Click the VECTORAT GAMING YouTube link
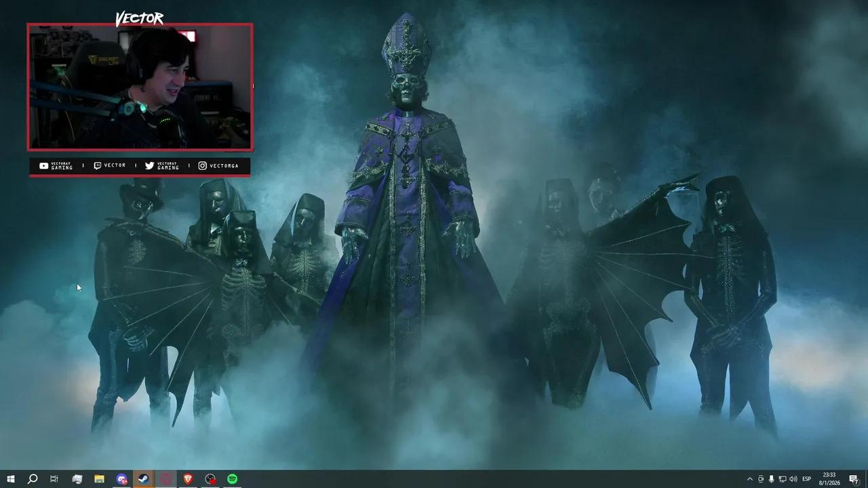 [x=53, y=165]
